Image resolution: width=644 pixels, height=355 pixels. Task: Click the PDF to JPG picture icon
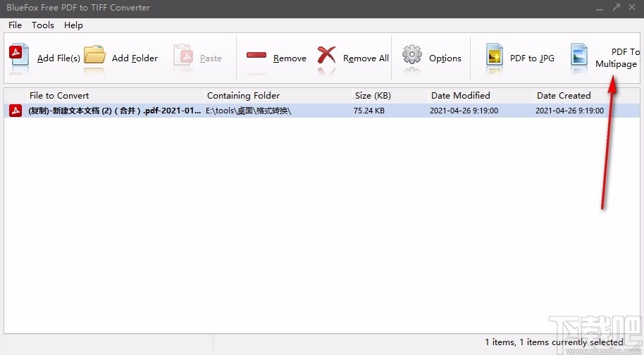[495, 55]
